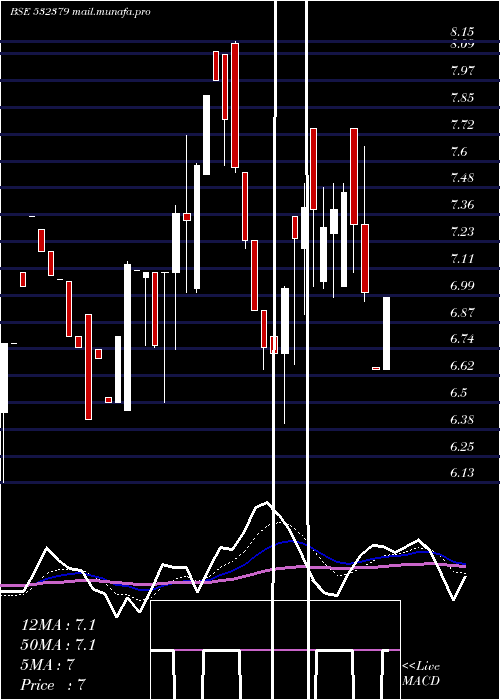
Task: Click the 6.62 price axis label
Action: point(462,366)
